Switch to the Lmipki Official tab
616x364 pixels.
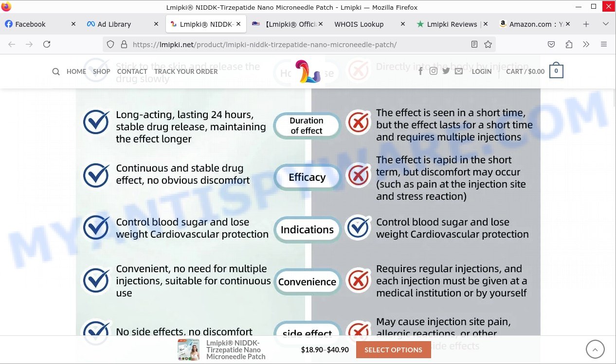[288, 24]
